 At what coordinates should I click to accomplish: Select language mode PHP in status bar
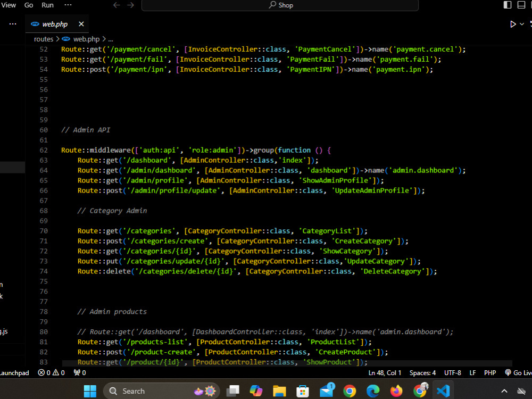click(490, 373)
